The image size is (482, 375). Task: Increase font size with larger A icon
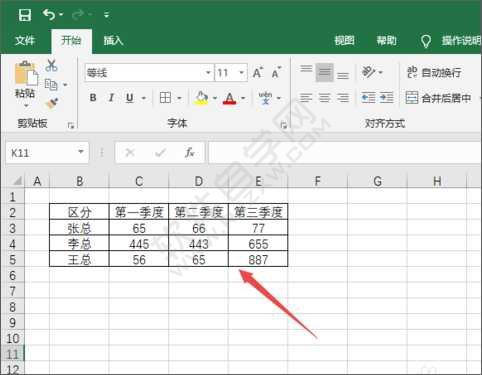258,72
